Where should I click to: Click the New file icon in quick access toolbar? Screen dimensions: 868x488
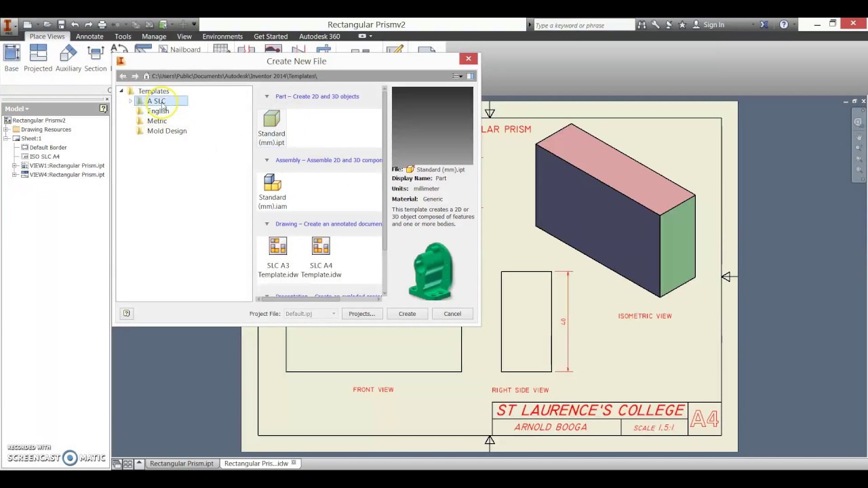click(x=28, y=24)
